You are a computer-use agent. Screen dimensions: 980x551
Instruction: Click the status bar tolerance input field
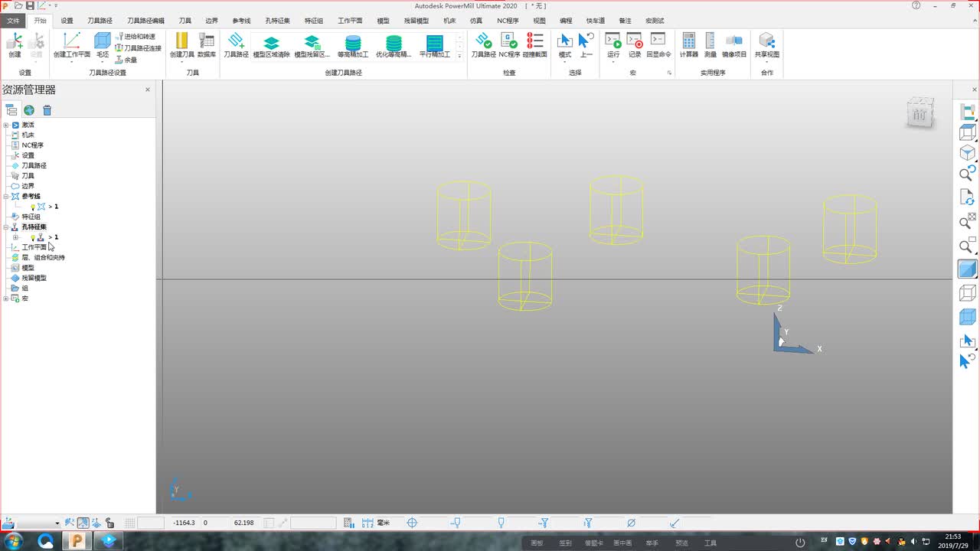pos(313,523)
